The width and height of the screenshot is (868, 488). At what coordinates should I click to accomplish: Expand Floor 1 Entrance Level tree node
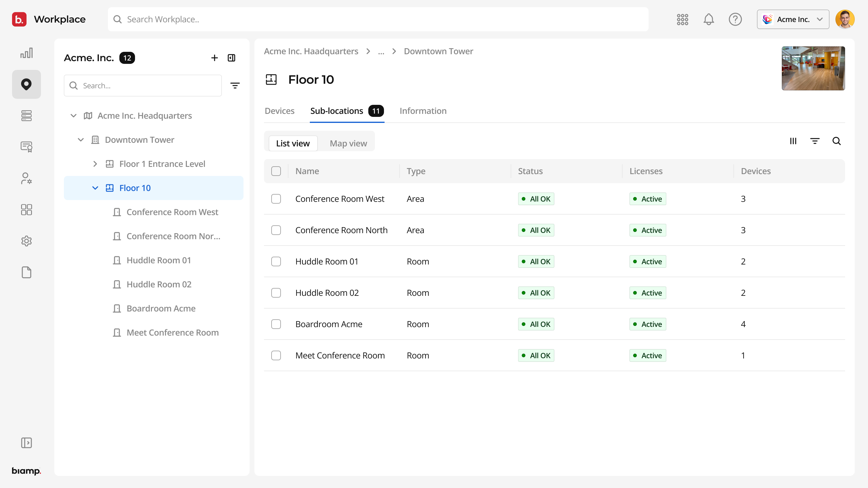click(x=95, y=164)
